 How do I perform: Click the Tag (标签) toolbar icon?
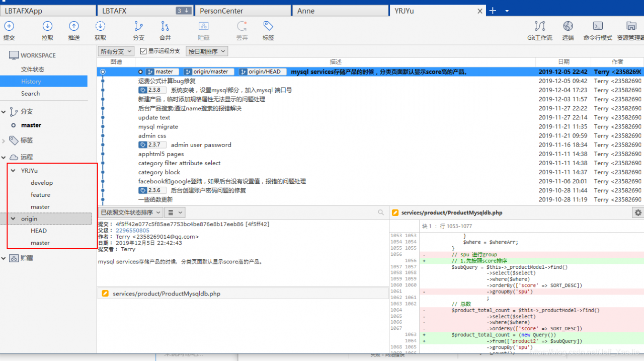[x=268, y=26]
